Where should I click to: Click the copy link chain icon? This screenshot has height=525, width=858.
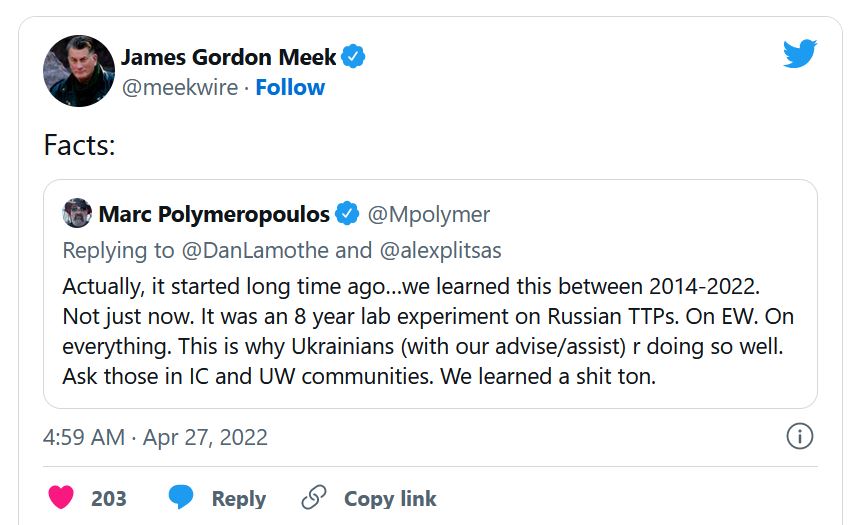pos(314,498)
